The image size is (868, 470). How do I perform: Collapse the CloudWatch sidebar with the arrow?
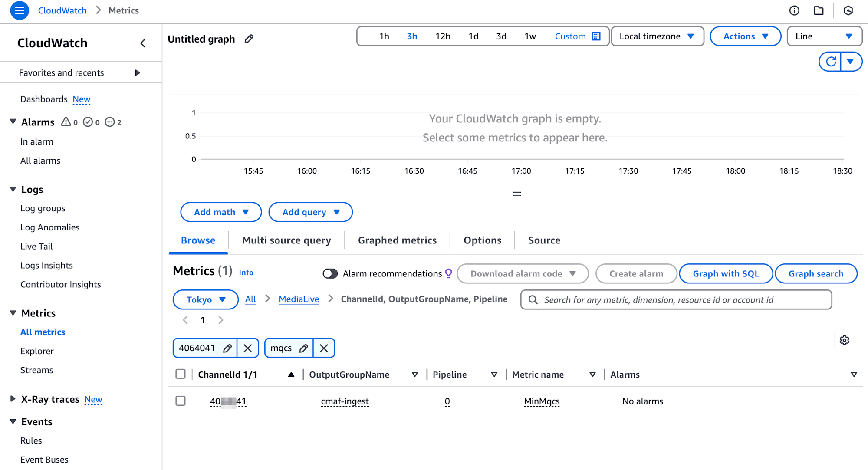pyautogui.click(x=143, y=43)
